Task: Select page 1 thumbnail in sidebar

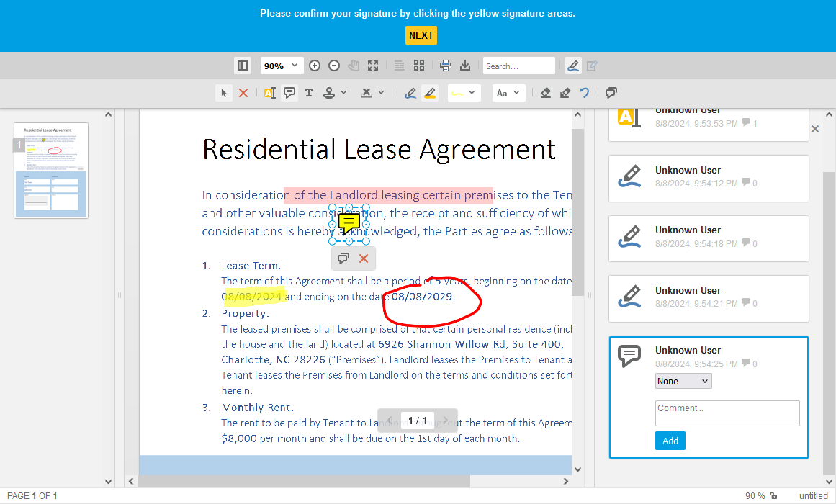Action: click(x=51, y=170)
